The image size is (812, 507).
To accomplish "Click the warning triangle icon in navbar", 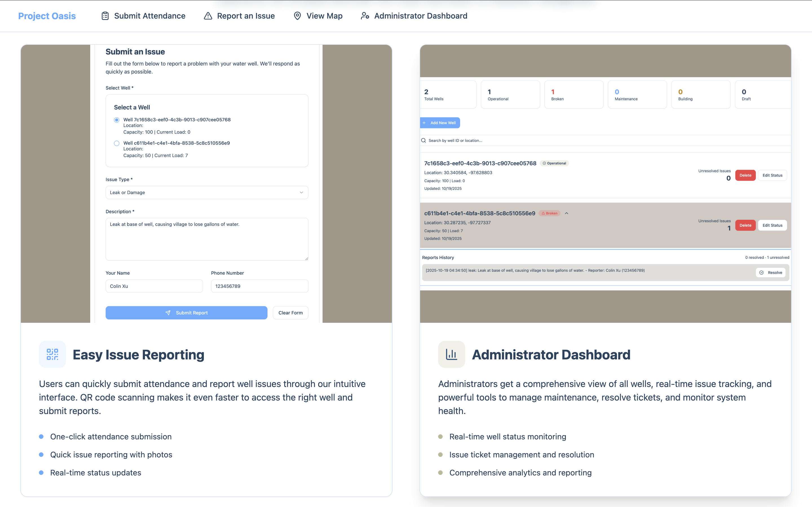I will point(208,16).
